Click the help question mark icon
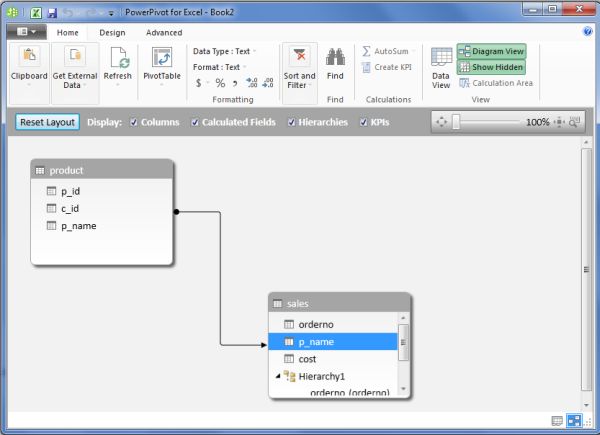600x435 pixels. click(587, 31)
